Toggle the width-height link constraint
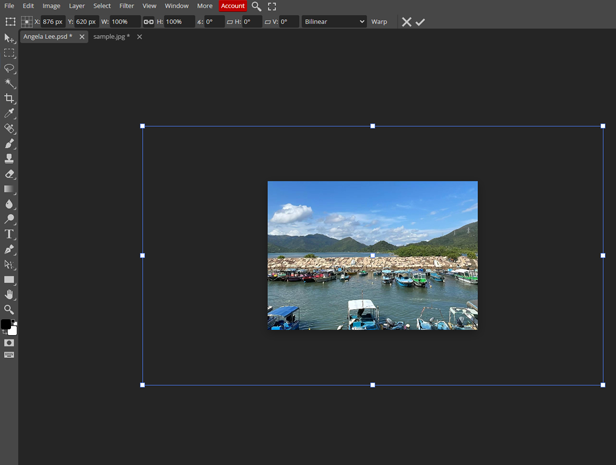Screen dimensions: 616x465 point(149,21)
